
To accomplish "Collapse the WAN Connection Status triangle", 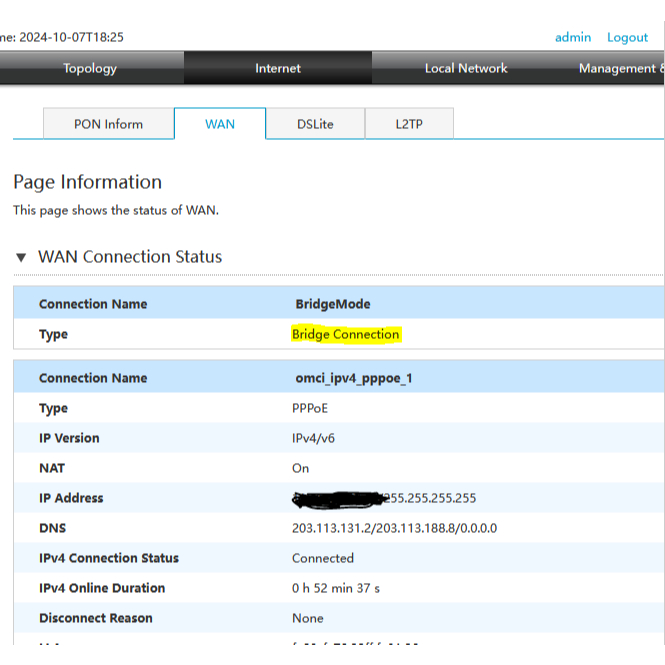I will pyautogui.click(x=21, y=258).
